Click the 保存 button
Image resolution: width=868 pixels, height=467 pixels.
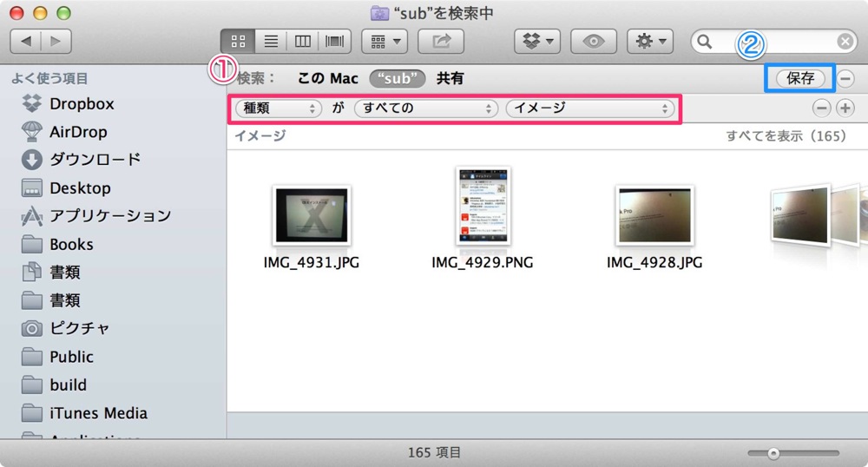point(800,79)
